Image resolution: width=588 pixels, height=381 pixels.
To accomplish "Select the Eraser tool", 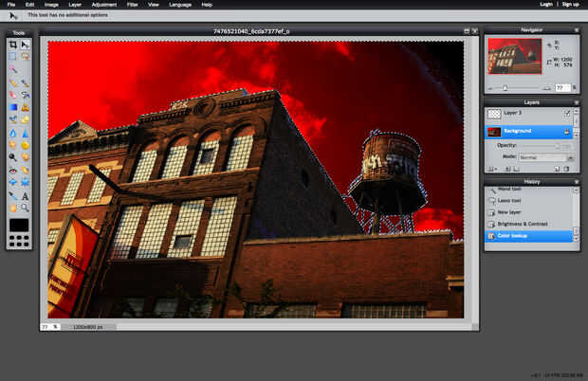I will pos(13,95).
